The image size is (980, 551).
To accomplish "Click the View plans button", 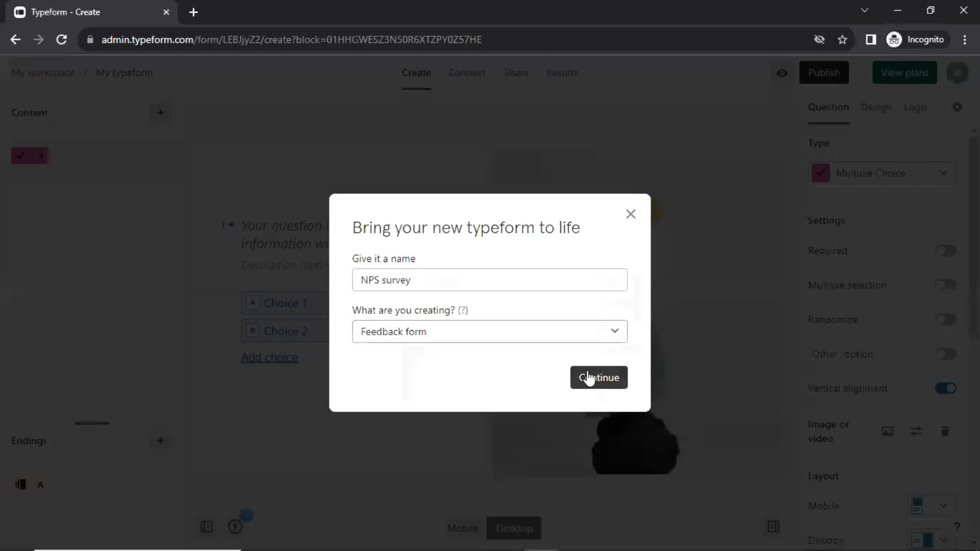I will (x=904, y=72).
